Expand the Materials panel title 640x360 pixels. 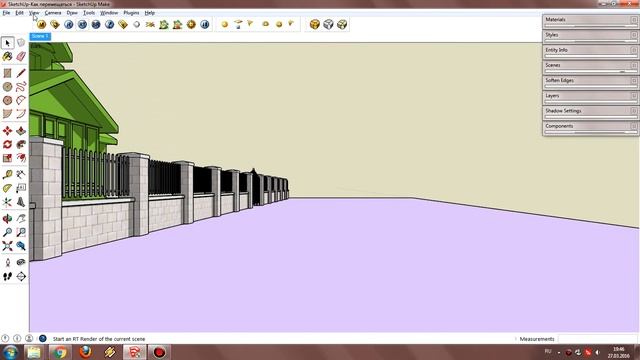click(555, 20)
